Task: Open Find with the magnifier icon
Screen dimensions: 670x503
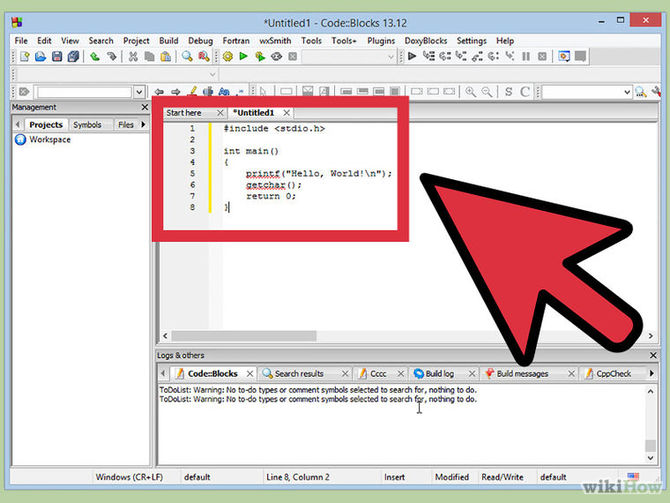Action: coord(187,56)
